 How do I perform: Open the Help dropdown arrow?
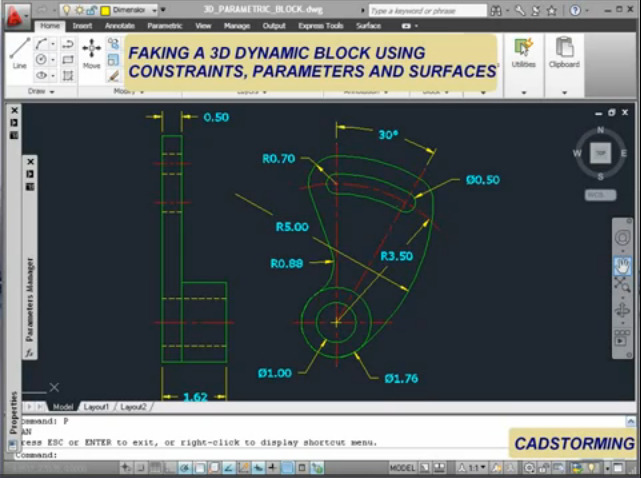[x=587, y=11]
